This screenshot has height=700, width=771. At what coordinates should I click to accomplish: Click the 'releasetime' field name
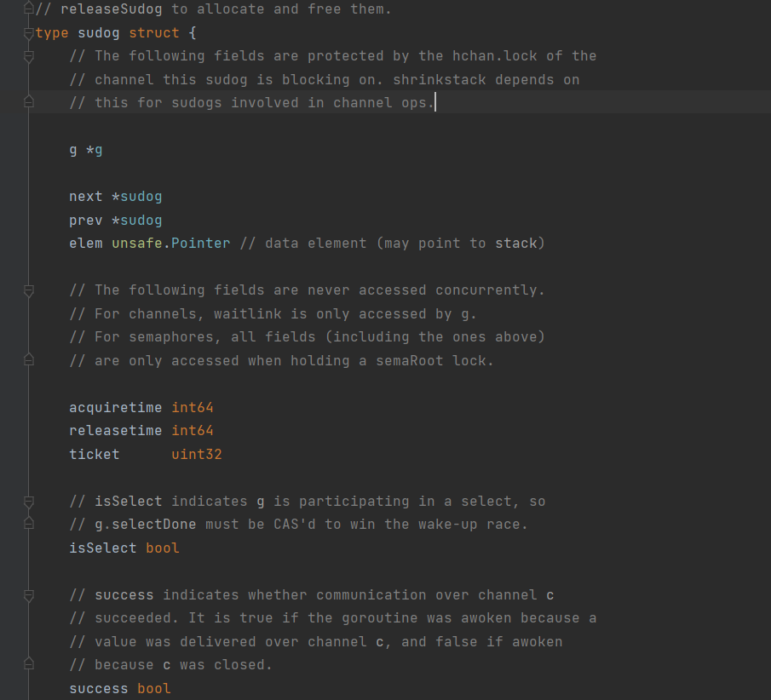click(116, 431)
